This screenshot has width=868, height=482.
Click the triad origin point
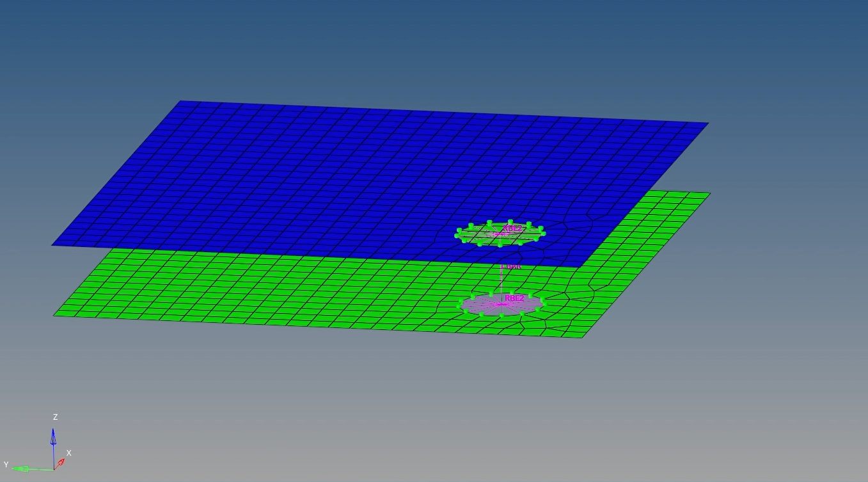(54, 469)
